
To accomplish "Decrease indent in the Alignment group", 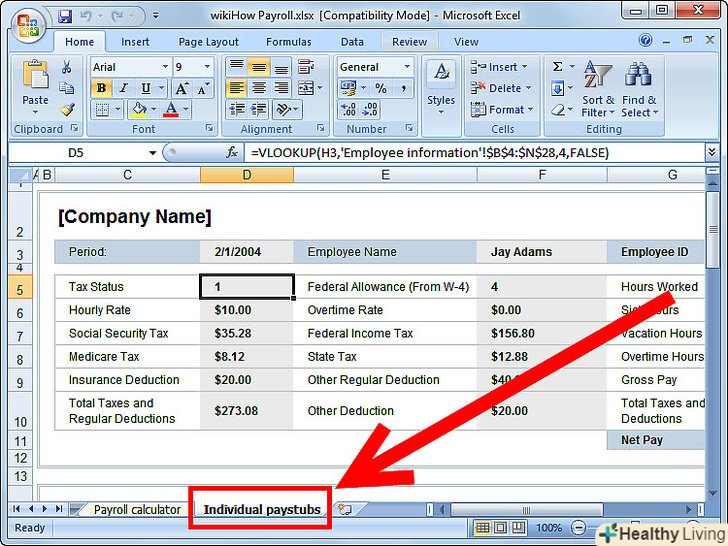I will (237, 110).
